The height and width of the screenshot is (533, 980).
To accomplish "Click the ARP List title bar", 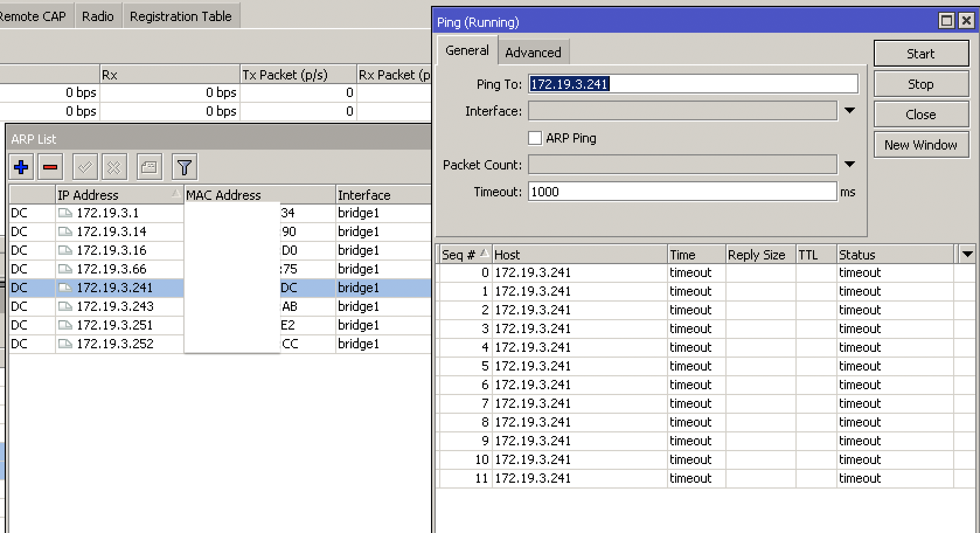I will click(x=220, y=139).
